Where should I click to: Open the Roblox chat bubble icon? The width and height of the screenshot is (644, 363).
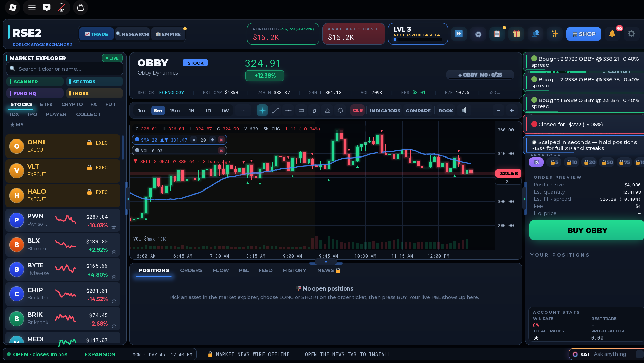click(x=47, y=7)
